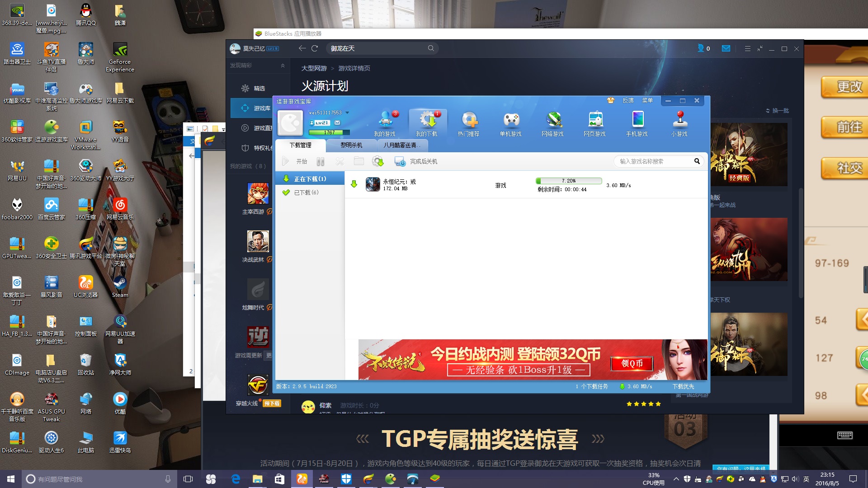The height and width of the screenshot is (488, 868).
Task: Click the search magnifier in the game library
Action: click(x=697, y=161)
